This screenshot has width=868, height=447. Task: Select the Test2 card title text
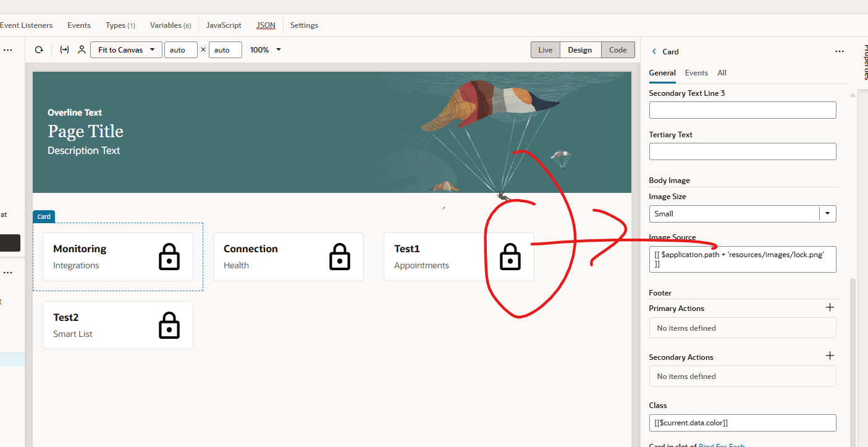[x=66, y=317]
